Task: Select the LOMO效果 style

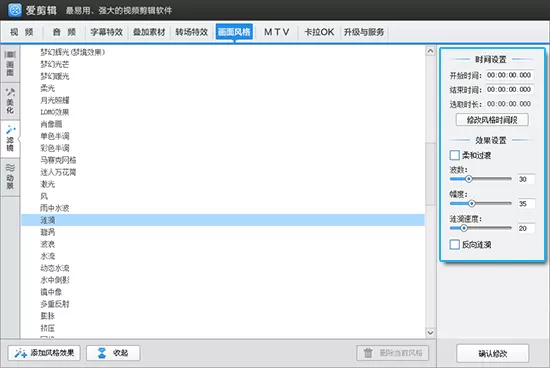Action: pos(54,112)
